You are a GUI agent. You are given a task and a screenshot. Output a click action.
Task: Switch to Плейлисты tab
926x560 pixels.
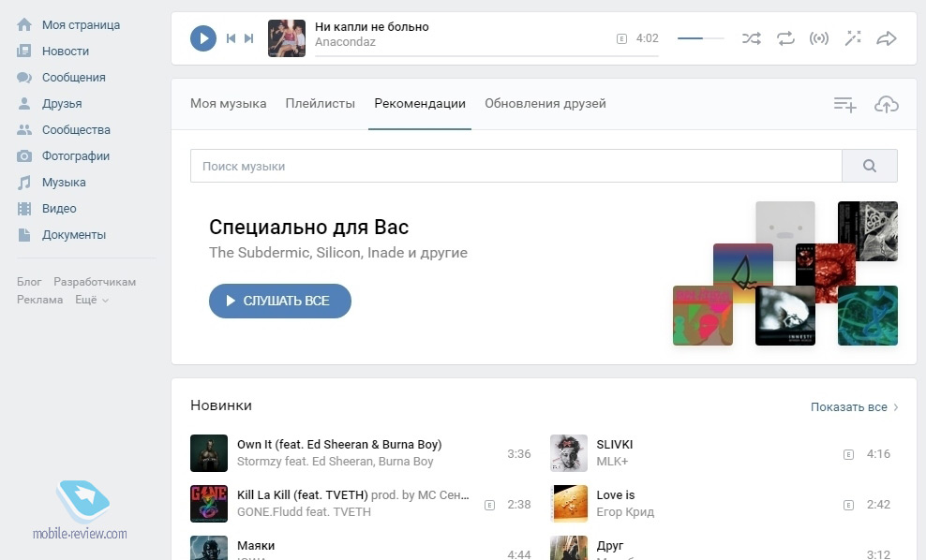(321, 103)
